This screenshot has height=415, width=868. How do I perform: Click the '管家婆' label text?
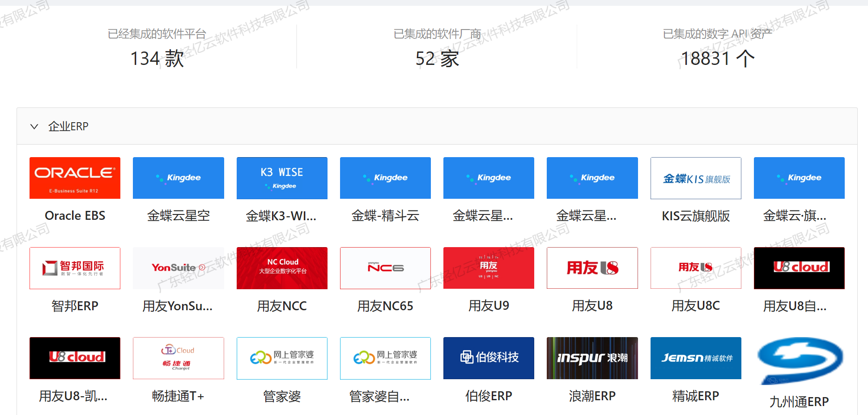coord(282,396)
